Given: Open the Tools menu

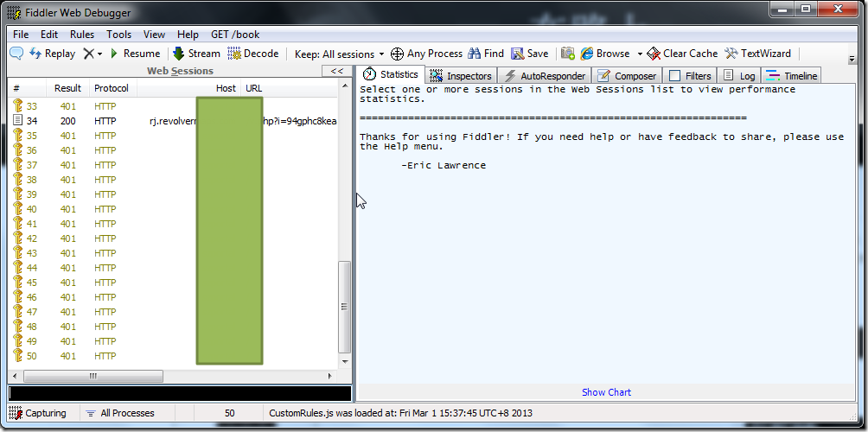Looking at the screenshot, I should point(119,35).
